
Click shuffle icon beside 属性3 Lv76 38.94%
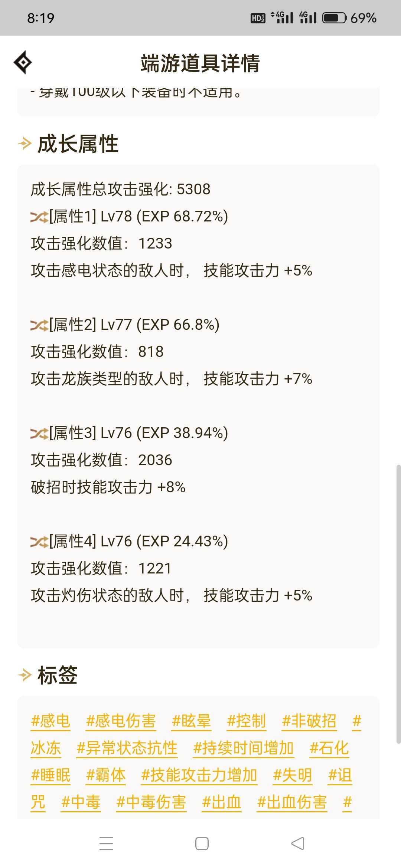tap(39, 433)
